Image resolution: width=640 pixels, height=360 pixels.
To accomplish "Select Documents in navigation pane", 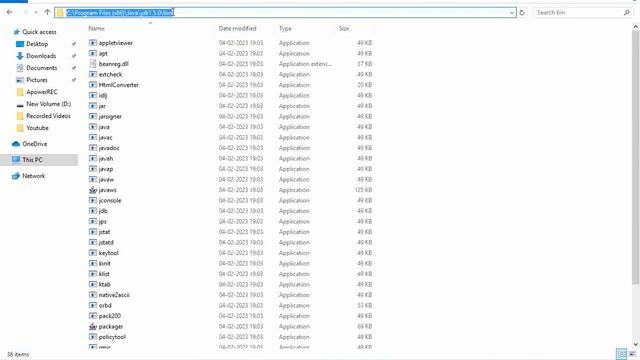I will click(x=42, y=68).
